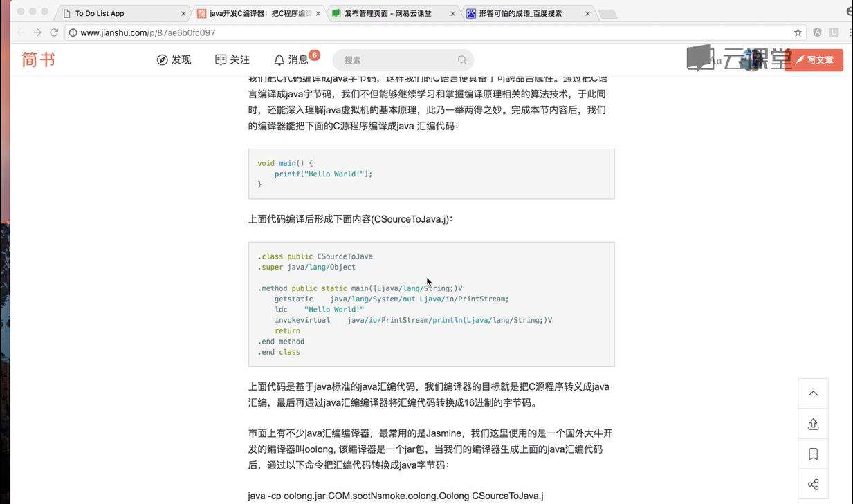The width and height of the screenshot is (853, 504).
Task: View site info icon in address bar
Action: pos(73,32)
